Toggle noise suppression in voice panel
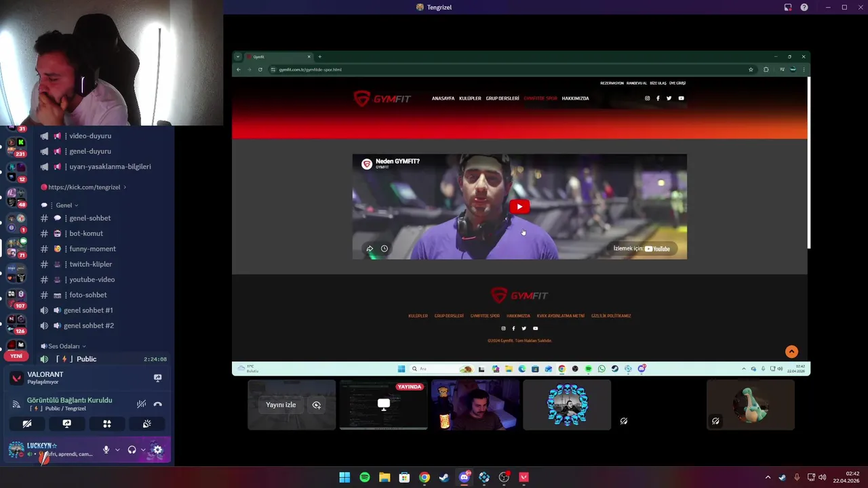Screen dimensions: 868x488 tap(141, 404)
